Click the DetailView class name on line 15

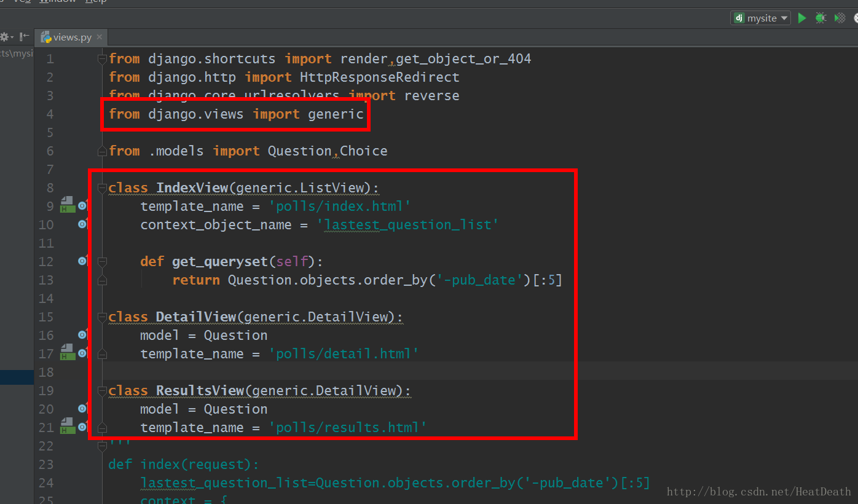196,317
